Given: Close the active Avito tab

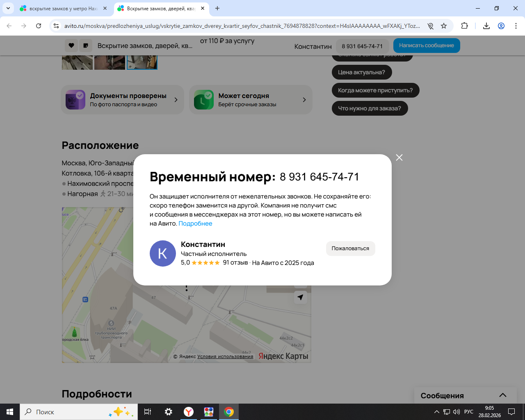Looking at the screenshot, I should point(203,8).
